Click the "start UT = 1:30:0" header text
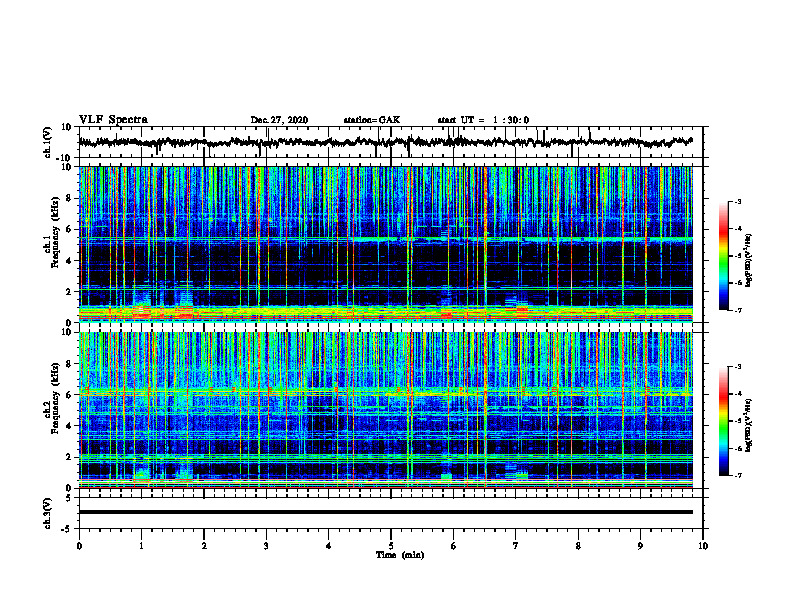The image size is (792, 612). (x=483, y=120)
